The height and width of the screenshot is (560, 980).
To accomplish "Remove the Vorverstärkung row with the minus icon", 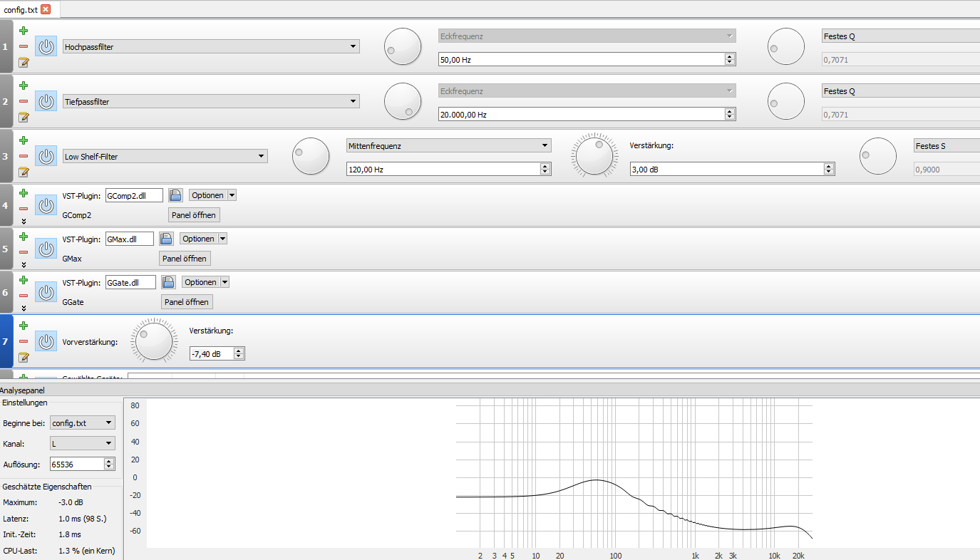I will (24, 341).
